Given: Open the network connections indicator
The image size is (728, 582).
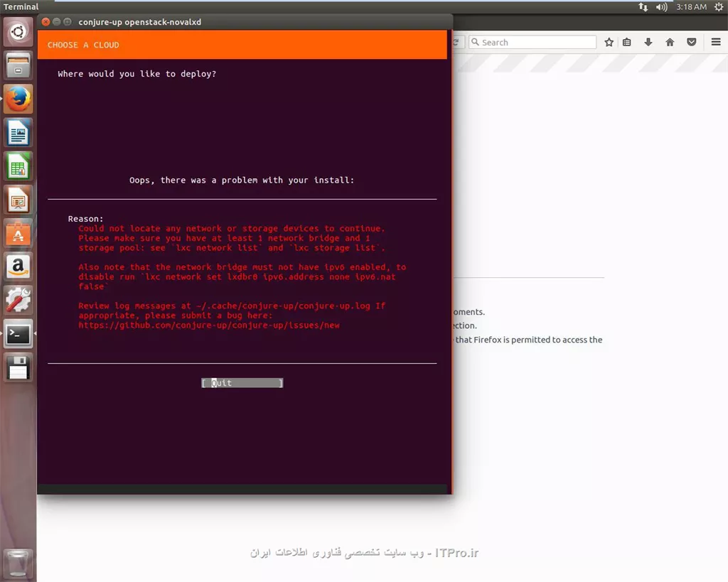Looking at the screenshot, I should (x=643, y=6).
